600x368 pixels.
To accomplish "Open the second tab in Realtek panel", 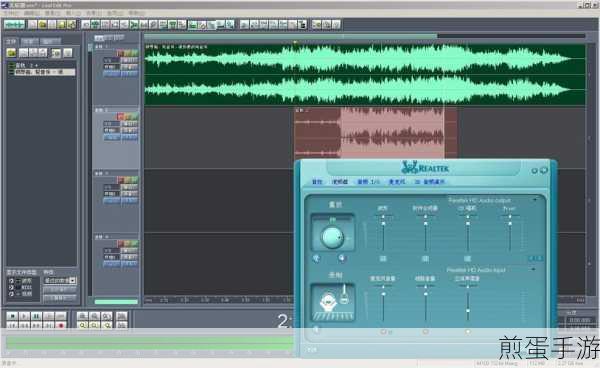I will coord(340,182).
